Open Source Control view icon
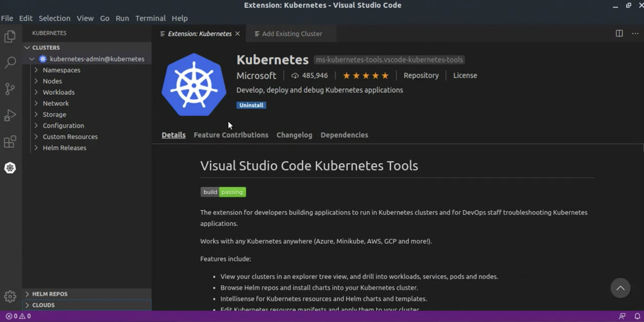644x322 pixels. point(10,89)
